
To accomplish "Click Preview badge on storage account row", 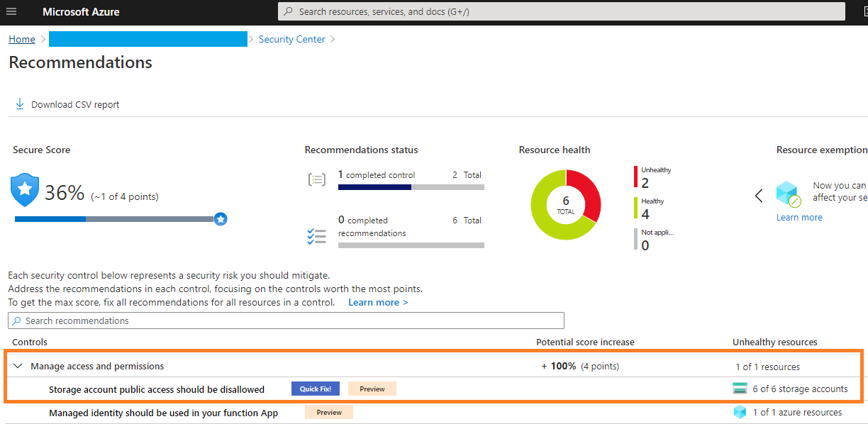I will pyautogui.click(x=372, y=389).
